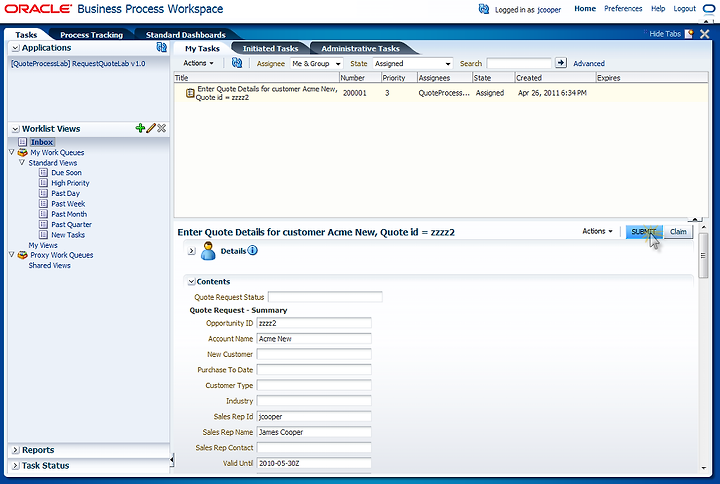Open the Help link
This screenshot has height=484, width=720.
point(658,9)
